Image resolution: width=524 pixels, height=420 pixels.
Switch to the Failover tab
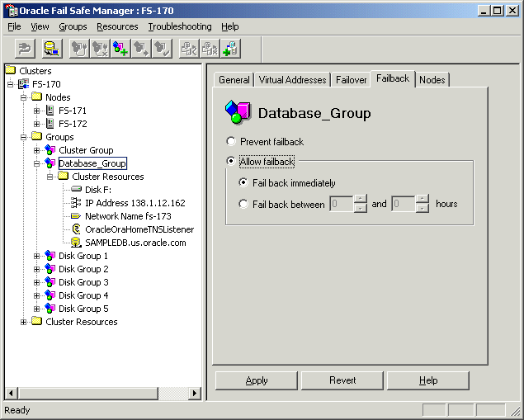click(352, 80)
